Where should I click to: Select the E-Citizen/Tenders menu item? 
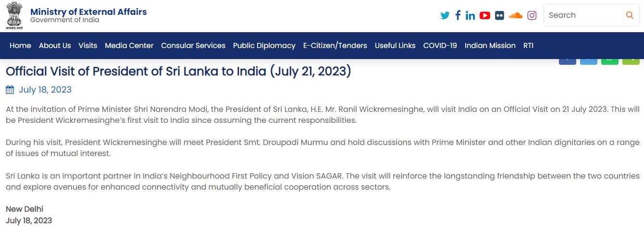335,46
